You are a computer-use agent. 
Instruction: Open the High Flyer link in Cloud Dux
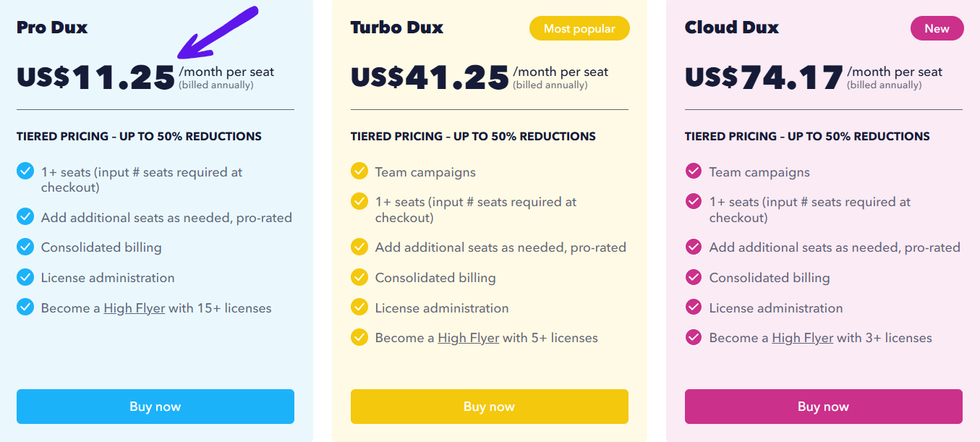[x=802, y=337]
